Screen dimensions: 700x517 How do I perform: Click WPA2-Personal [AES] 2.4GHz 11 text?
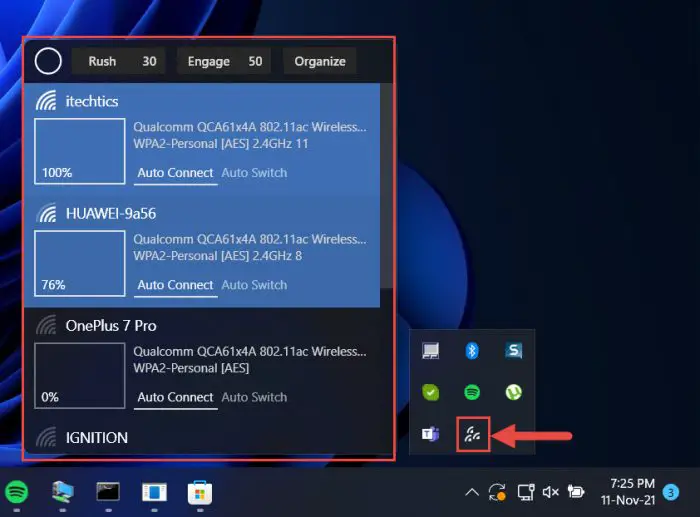(x=221, y=144)
